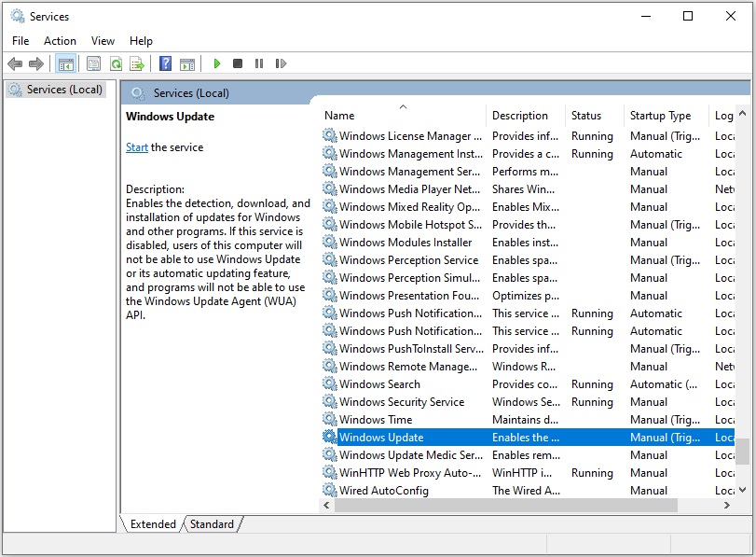Select Windows PushToInstall Serv... service name

click(411, 349)
